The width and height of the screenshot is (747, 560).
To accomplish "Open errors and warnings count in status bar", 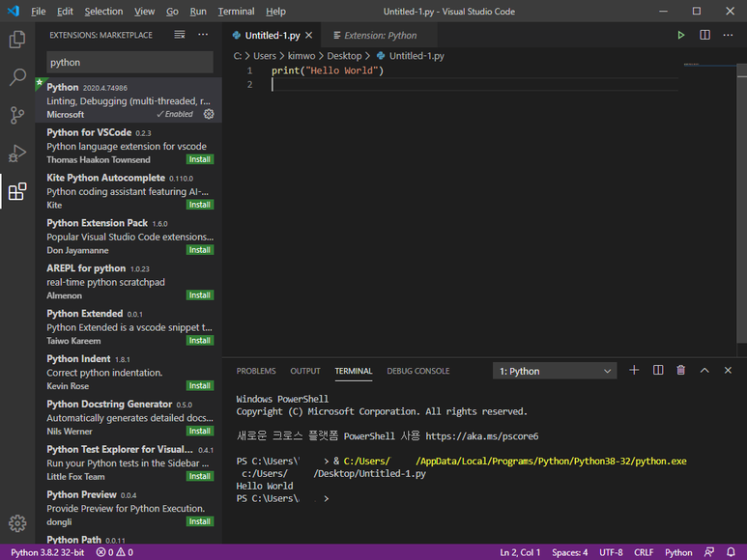I will coord(115,552).
